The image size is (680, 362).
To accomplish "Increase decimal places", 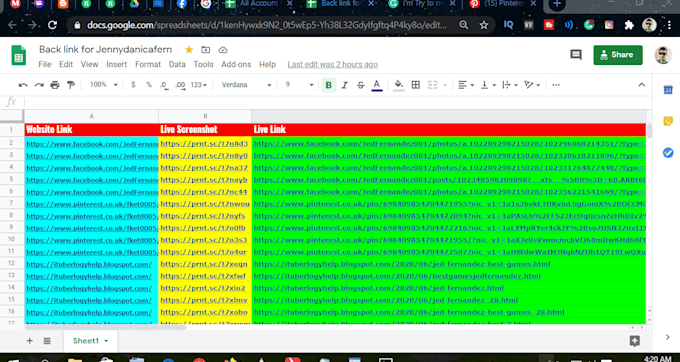I will pos(180,85).
